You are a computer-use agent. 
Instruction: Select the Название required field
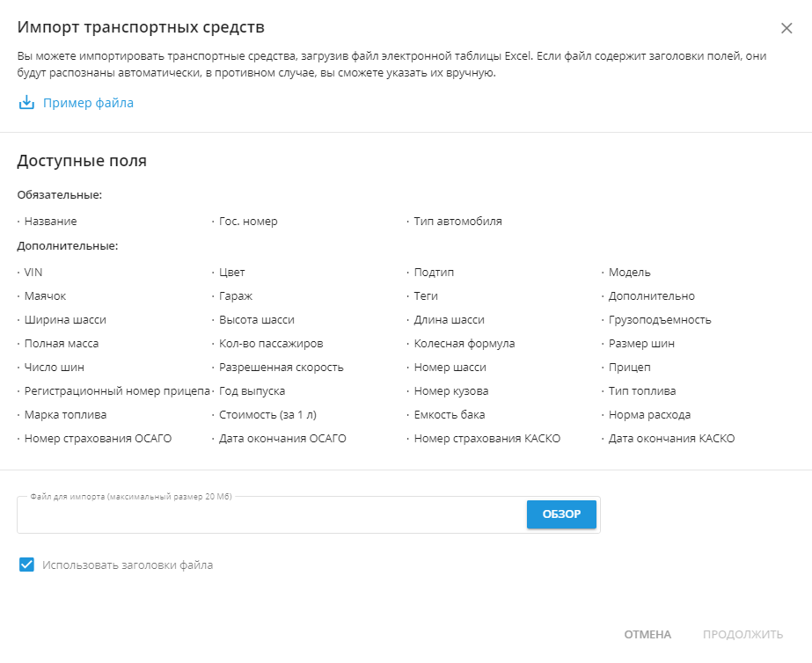[50, 222]
